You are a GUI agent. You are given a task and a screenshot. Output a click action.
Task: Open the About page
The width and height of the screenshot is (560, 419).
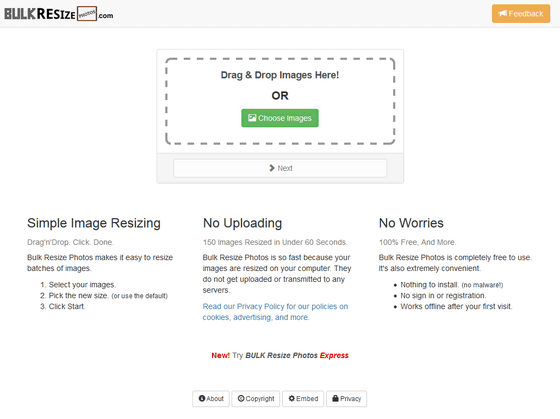pos(211,399)
